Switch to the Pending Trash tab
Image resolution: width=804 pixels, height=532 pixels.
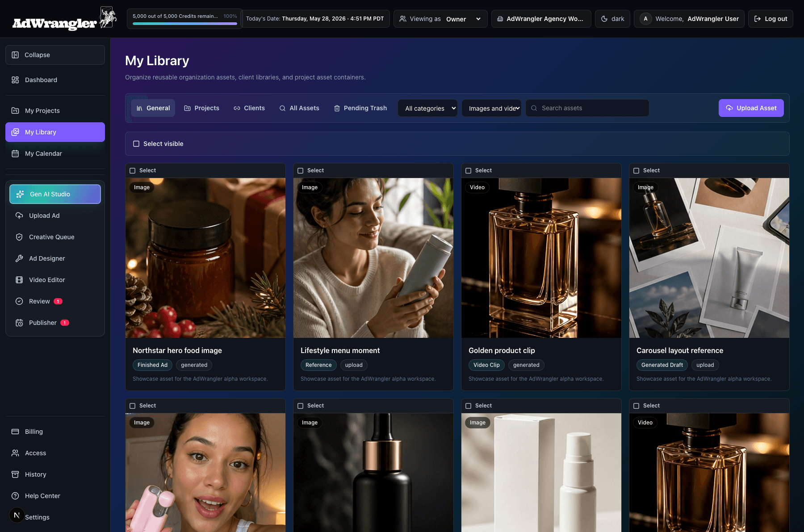click(x=360, y=108)
